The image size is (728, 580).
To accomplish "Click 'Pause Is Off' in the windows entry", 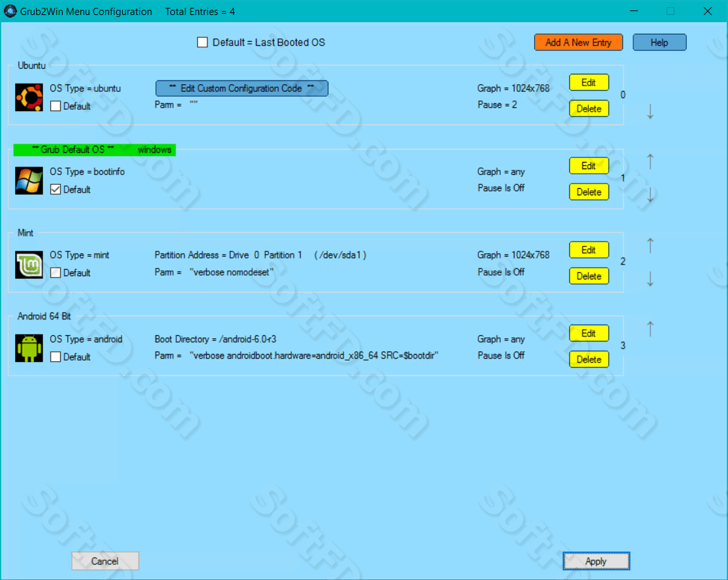I will [501, 188].
